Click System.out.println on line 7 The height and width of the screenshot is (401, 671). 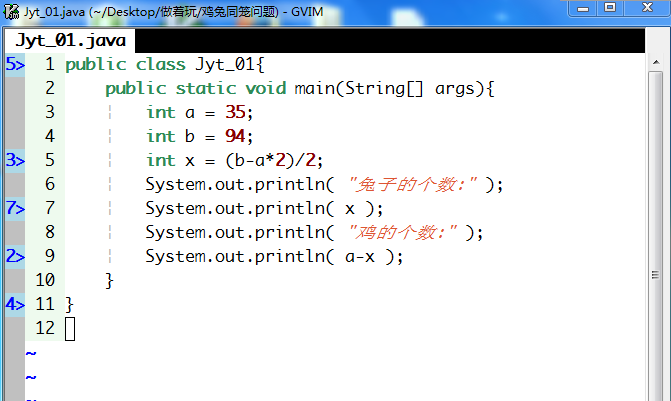point(235,209)
